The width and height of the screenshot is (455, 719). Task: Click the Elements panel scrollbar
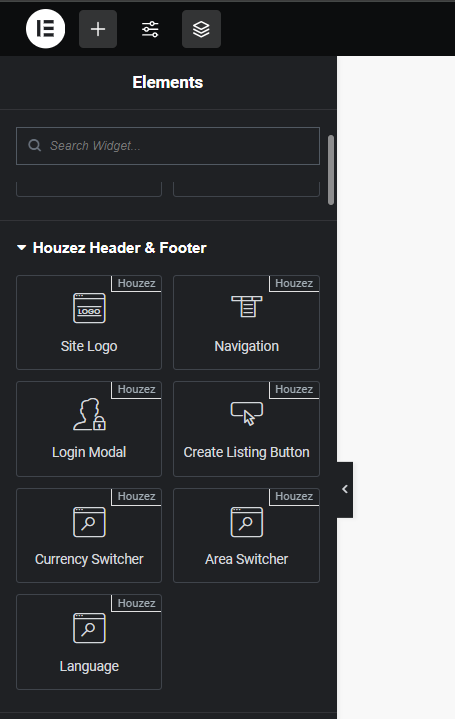tap(331, 170)
